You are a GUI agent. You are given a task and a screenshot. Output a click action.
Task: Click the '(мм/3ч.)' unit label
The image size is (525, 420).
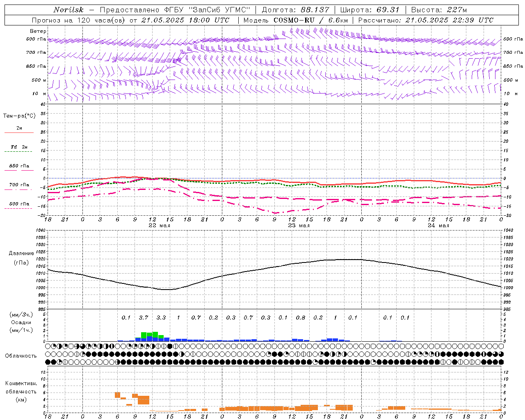pyautogui.click(x=21, y=315)
